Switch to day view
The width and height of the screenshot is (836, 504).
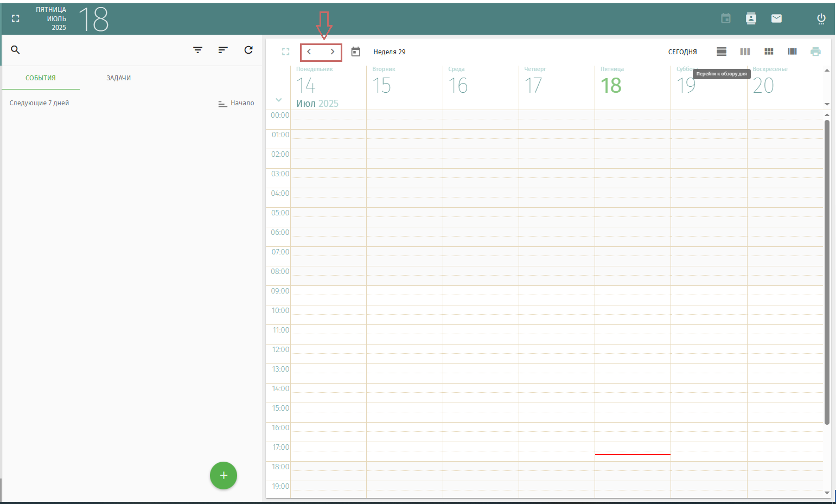(x=722, y=52)
